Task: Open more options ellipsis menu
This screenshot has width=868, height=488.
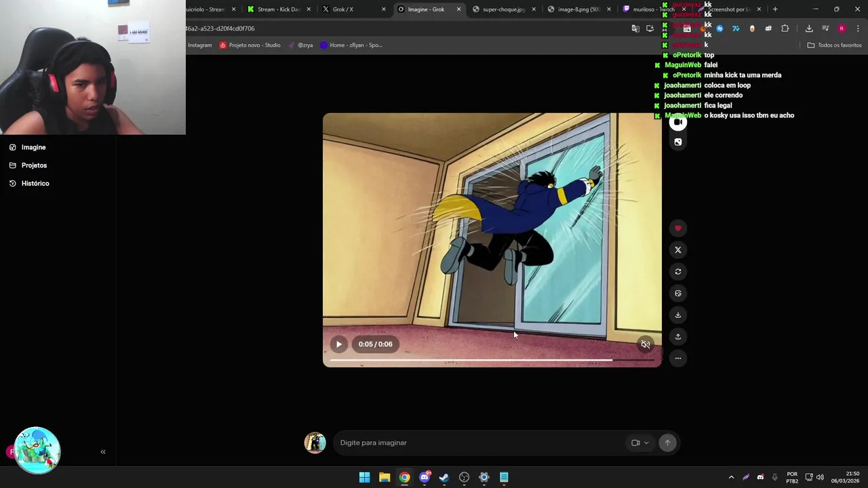Action: pyautogui.click(x=677, y=359)
